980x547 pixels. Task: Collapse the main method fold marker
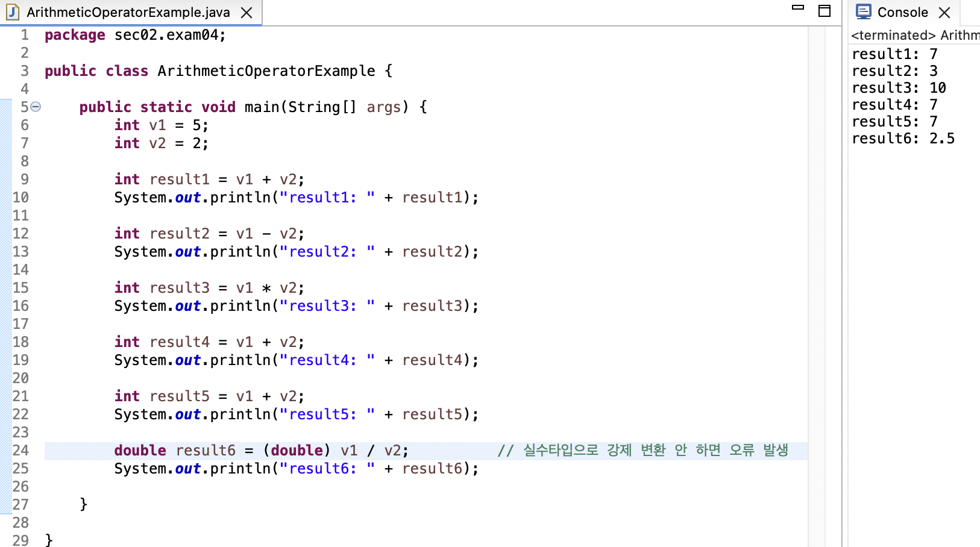tap(36, 107)
